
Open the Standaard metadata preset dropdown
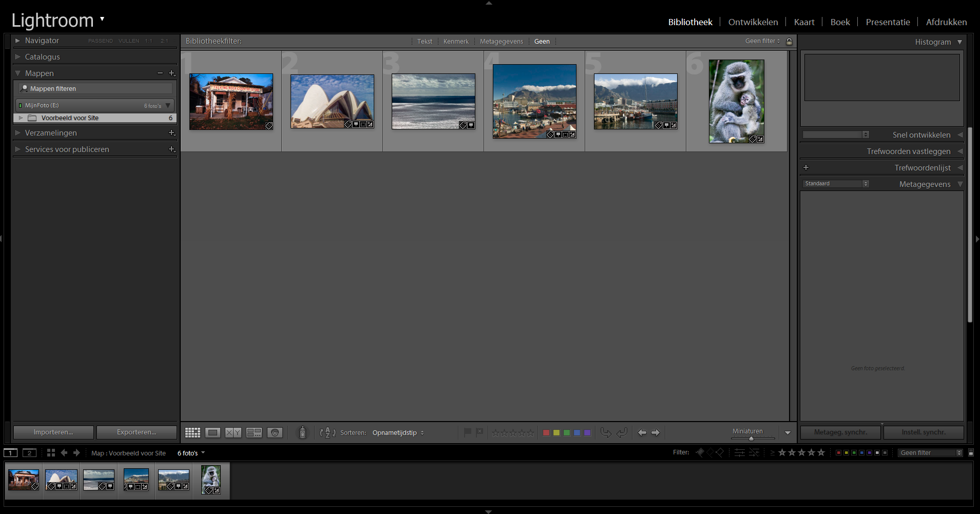pyautogui.click(x=835, y=184)
